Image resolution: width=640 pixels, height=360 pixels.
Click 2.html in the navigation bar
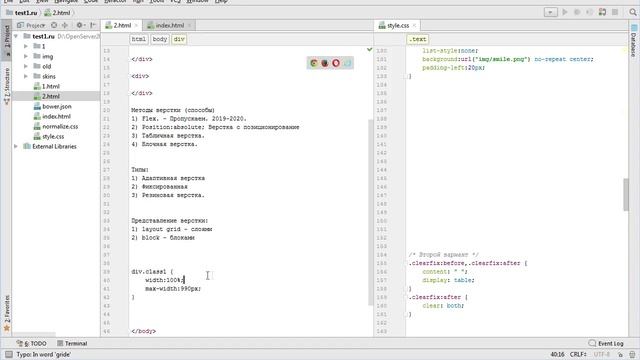pyautogui.click(x=58, y=13)
